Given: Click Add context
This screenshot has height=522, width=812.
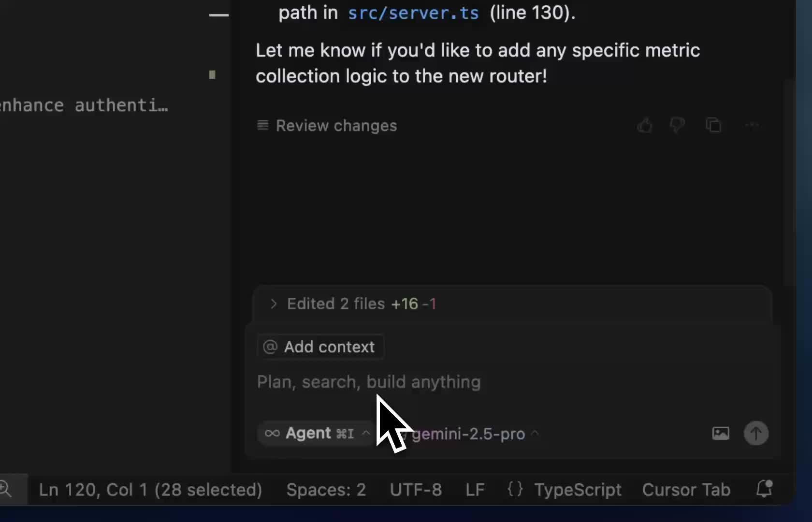Looking at the screenshot, I should click(320, 347).
